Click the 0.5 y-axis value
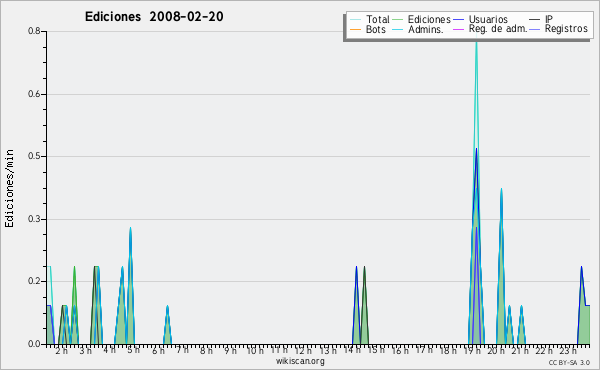Screen dimensions: 600x370 34,156
